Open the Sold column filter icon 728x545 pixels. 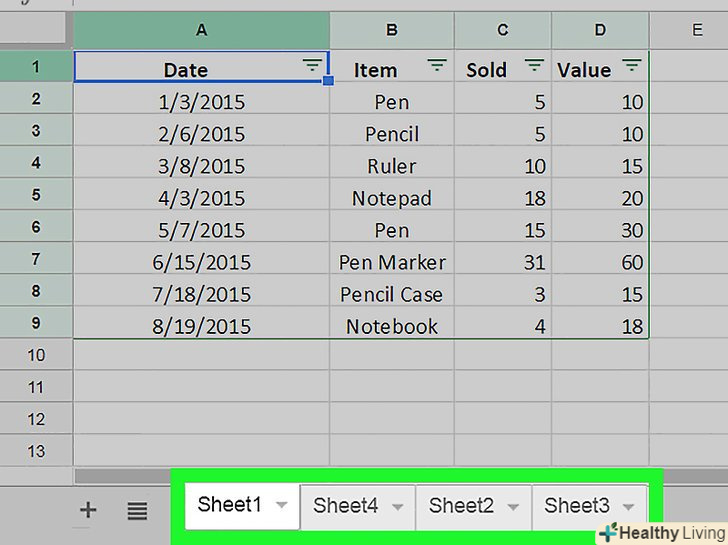click(x=535, y=66)
